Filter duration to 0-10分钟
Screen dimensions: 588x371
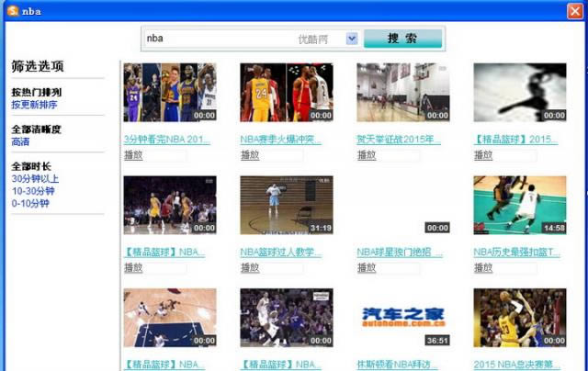[x=30, y=203]
